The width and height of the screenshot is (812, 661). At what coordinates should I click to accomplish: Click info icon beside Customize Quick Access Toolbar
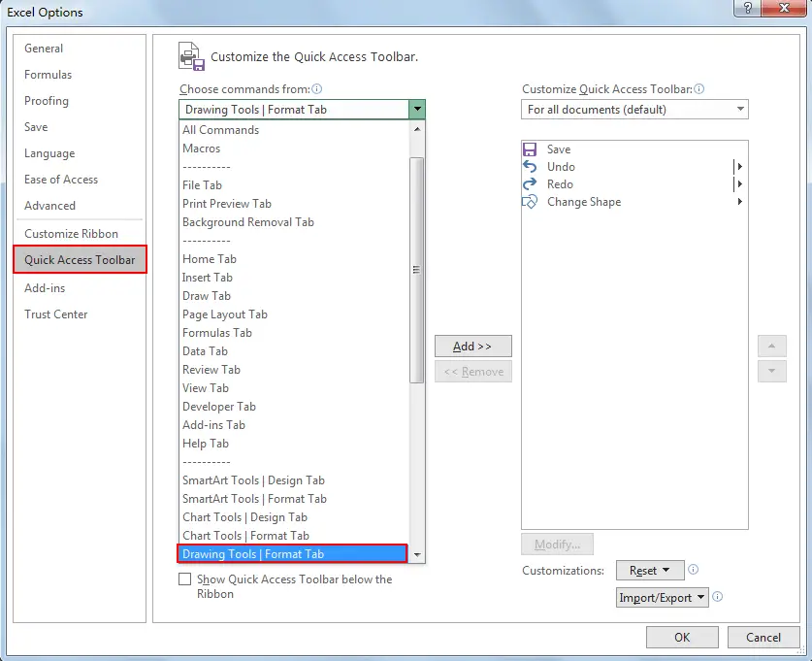click(x=698, y=89)
